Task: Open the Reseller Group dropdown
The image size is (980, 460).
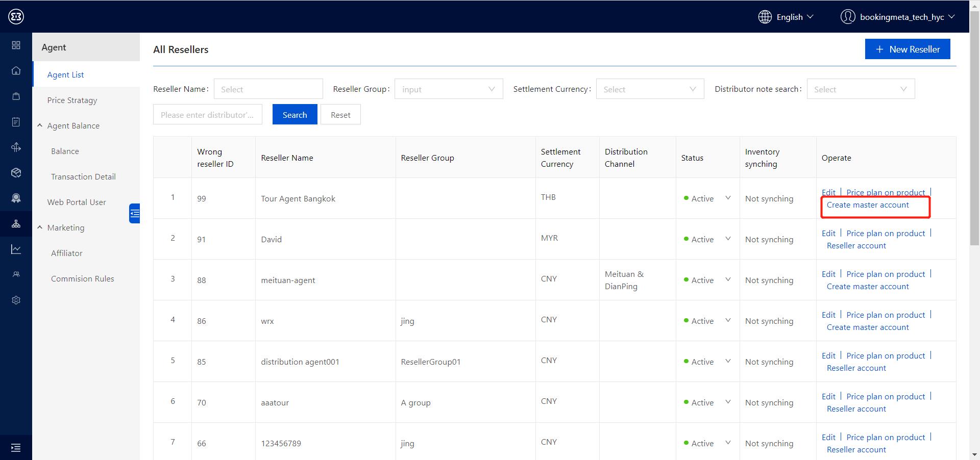Action: (448, 89)
